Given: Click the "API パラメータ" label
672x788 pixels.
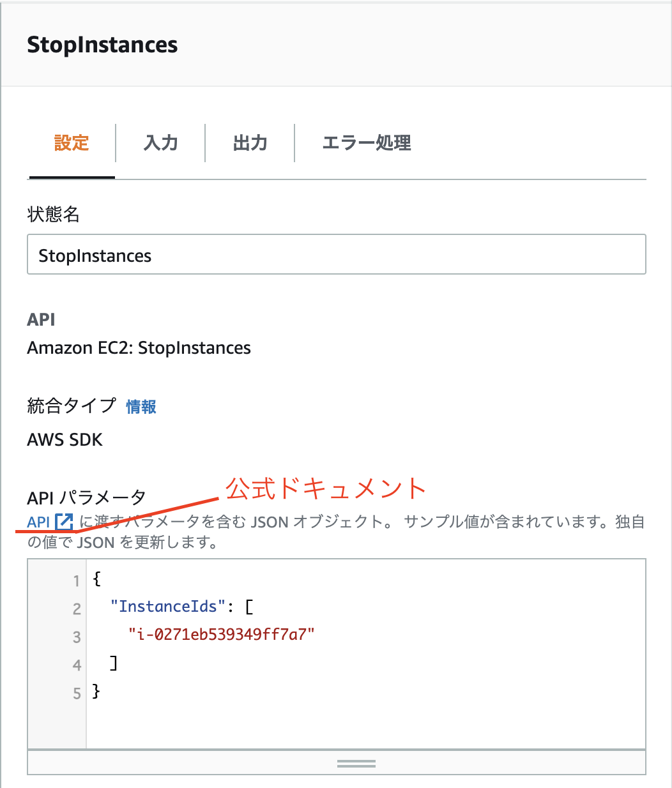Looking at the screenshot, I should (87, 497).
